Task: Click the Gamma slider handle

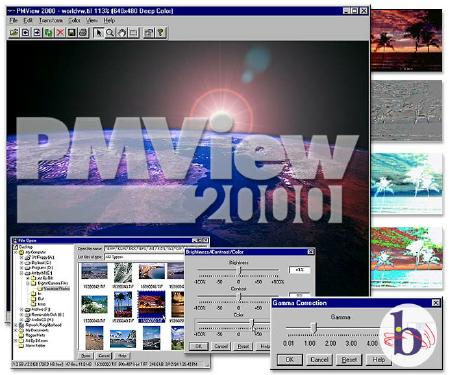Action: coord(314,327)
